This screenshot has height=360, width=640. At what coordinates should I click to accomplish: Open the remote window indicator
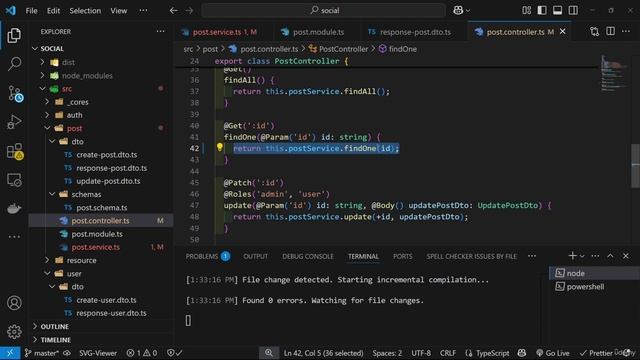click(x=10, y=353)
